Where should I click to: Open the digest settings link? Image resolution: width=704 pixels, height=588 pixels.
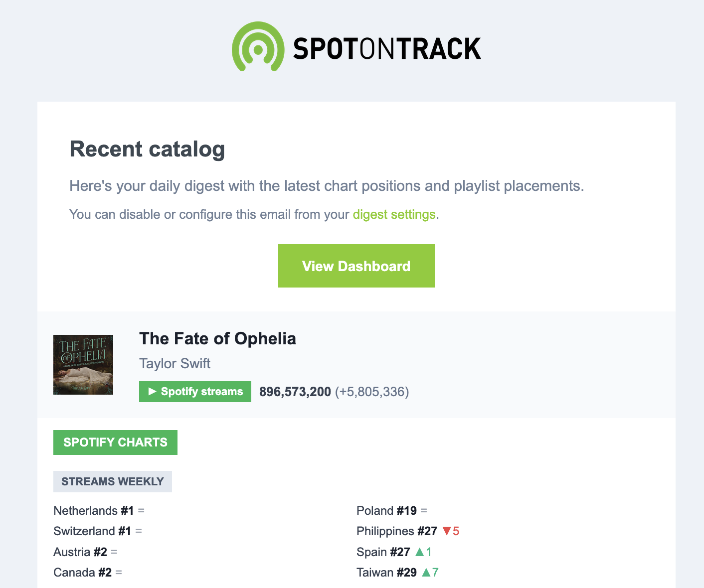click(x=394, y=215)
